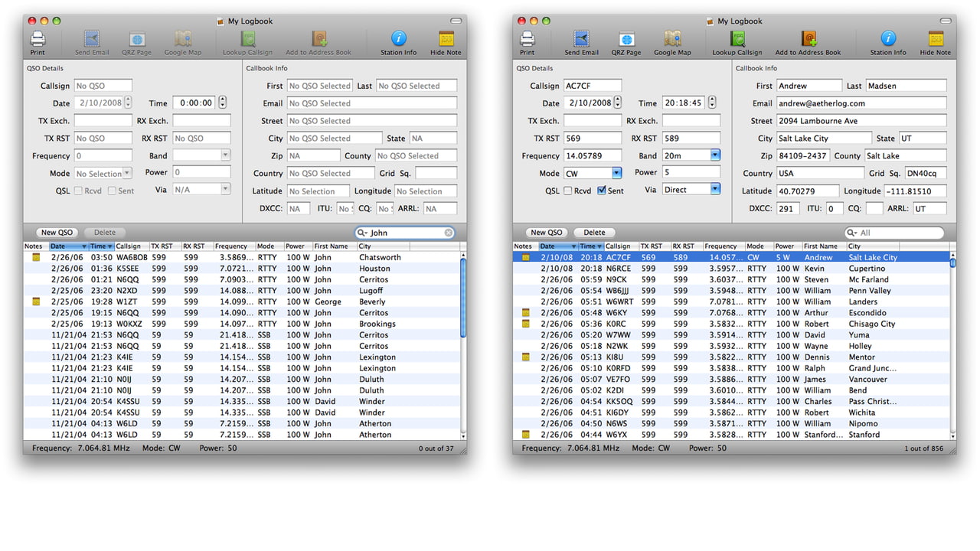
Task: Click note icon on W1ZT row
Action: tap(35, 302)
